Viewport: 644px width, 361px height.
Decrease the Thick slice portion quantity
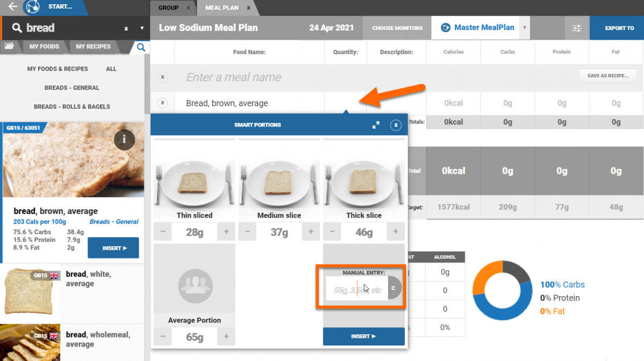point(332,232)
